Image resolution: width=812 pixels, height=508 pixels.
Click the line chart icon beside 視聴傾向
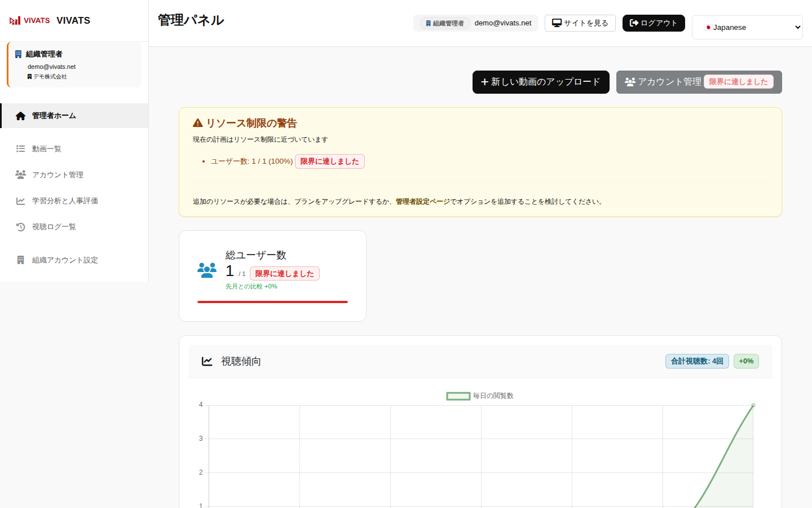[207, 361]
